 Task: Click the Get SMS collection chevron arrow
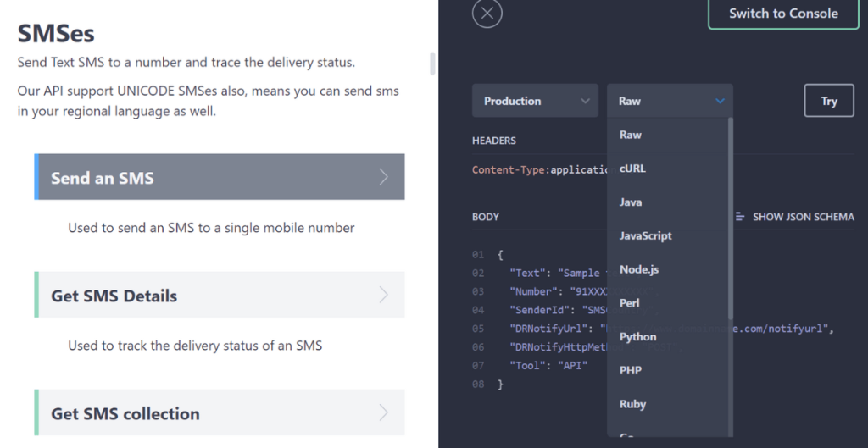point(383,412)
